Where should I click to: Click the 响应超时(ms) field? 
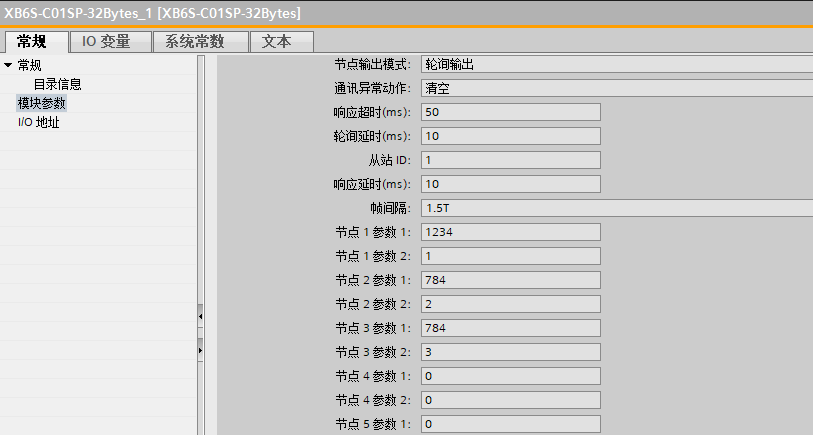click(x=510, y=112)
